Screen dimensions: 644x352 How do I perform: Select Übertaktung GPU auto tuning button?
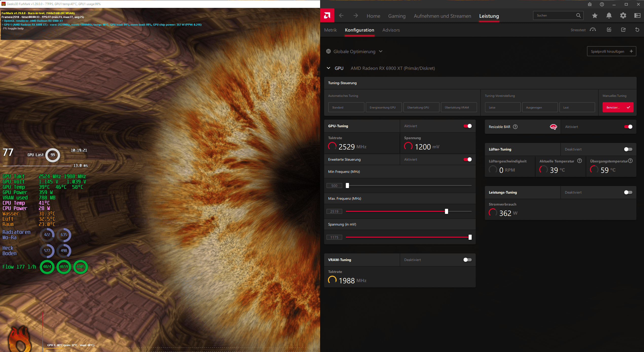421,107
